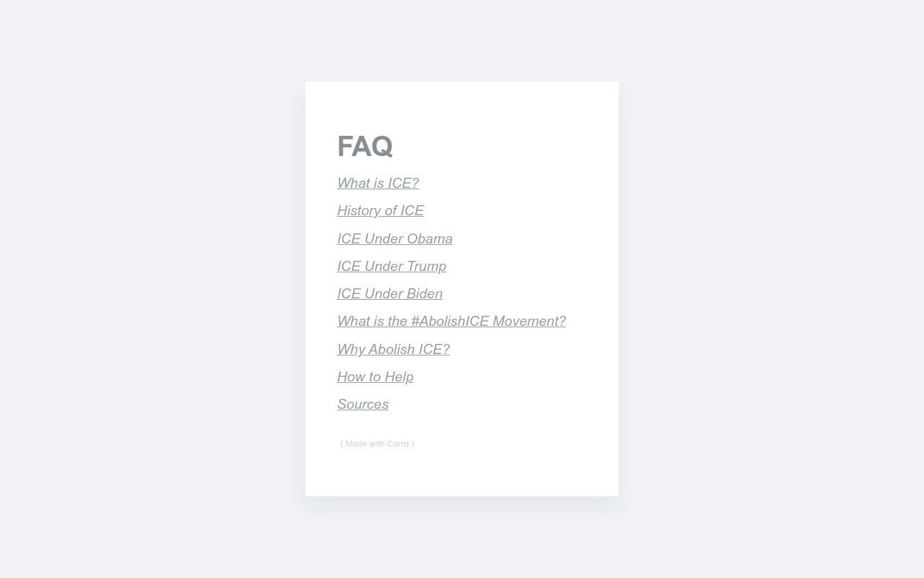
Task: View the citations via the Sources link
Action: [x=362, y=404]
